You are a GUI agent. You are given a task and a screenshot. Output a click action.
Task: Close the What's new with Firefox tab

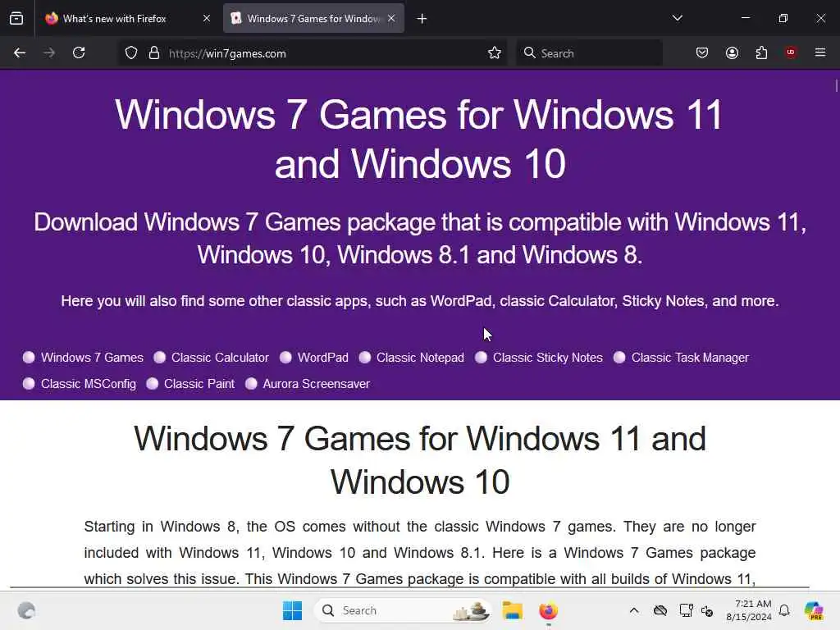(207, 18)
